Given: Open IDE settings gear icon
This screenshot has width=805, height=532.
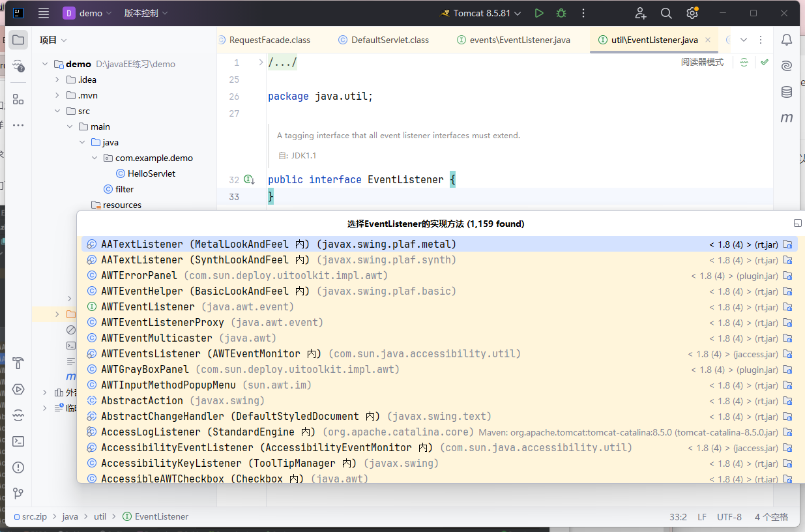Looking at the screenshot, I should coord(692,13).
